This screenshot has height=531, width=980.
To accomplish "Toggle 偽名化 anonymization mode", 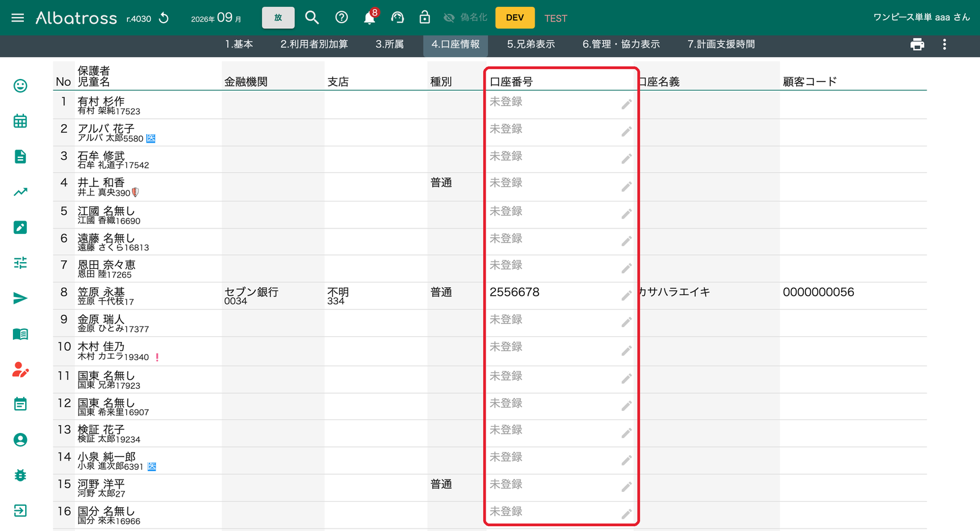I will pyautogui.click(x=466, y=18).
